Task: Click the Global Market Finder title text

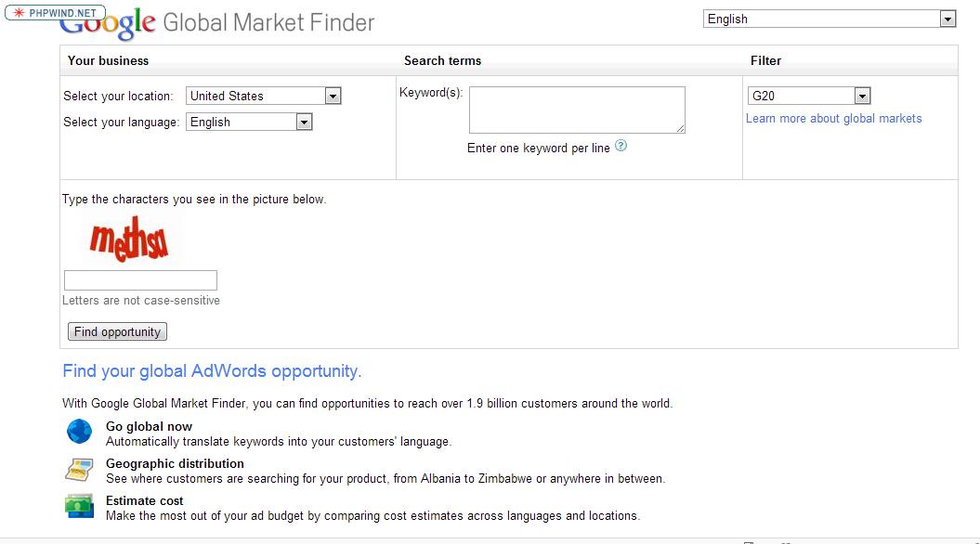Action: [x=268, y=23]
